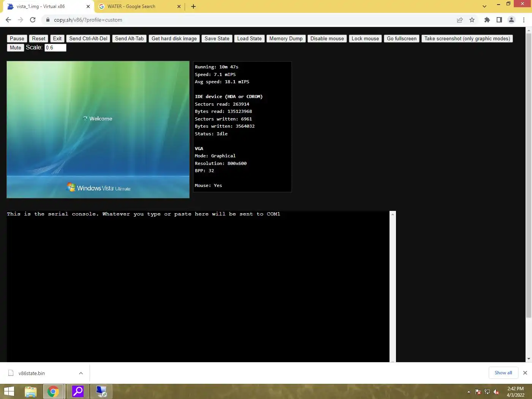Open the purple search app on taskbar
This screenshot has width=532, height=399.
tap(78, 391)
